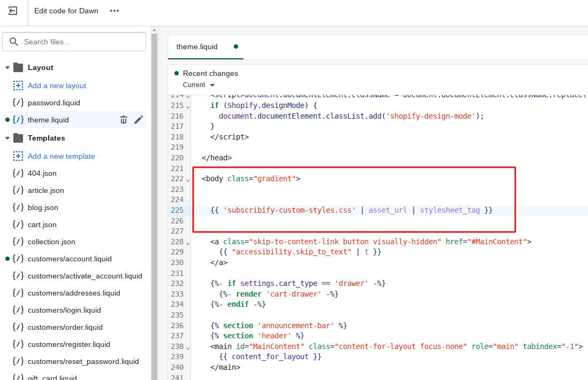The width and height of the screenshot is (588, 380).
Task: Open customers/account.liquid file
Action: 70,259
